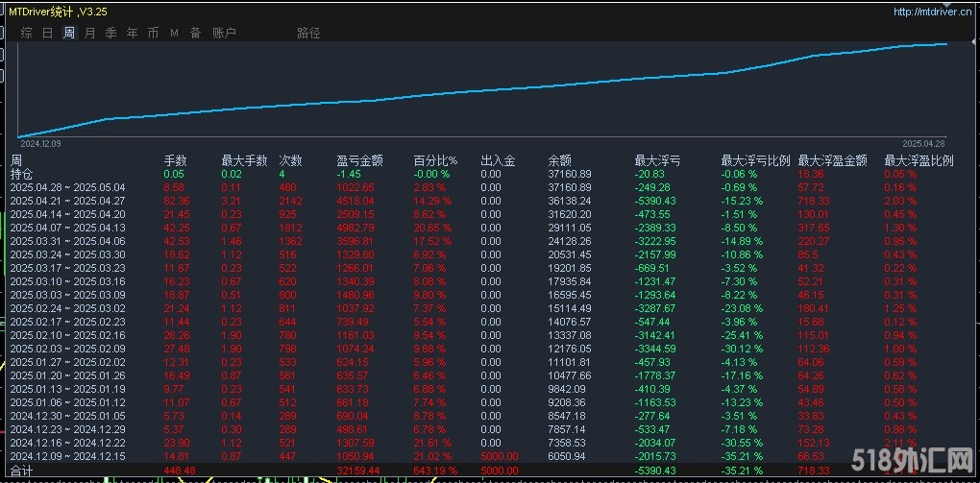The image size is (980, 483).
Task: Click the 盈亏金额 column header
Action: click(360, 160)
